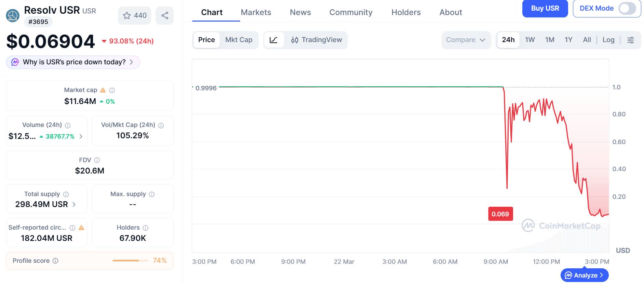This screenshot has width=644, height=283.
Task: Expand Total supply details chevron
Action: (x=74, y=204)
